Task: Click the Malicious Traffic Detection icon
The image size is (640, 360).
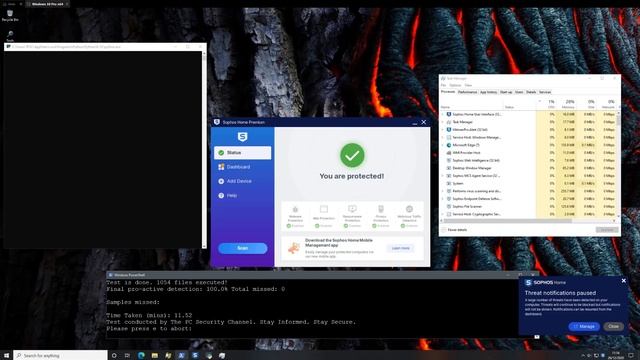Action: pos(409,209)
